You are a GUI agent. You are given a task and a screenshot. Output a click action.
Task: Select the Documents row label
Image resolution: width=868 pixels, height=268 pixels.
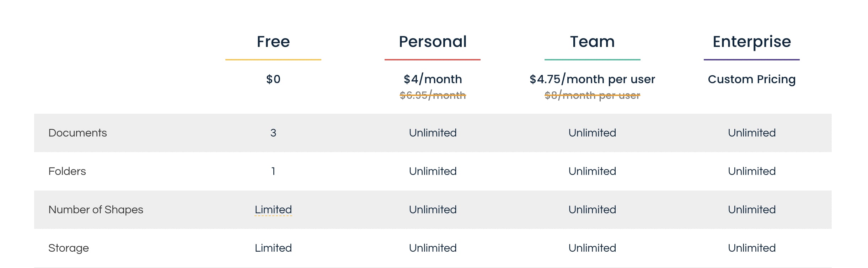coord(77,133)
